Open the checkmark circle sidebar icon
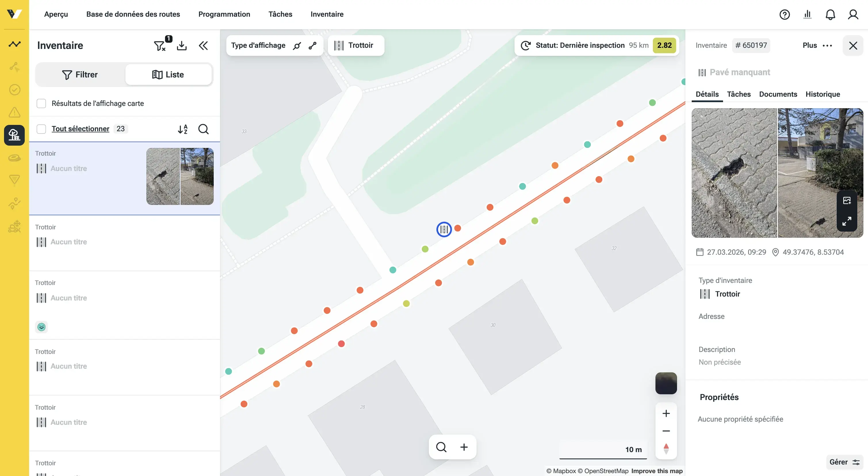 click(x=14, y=90)
